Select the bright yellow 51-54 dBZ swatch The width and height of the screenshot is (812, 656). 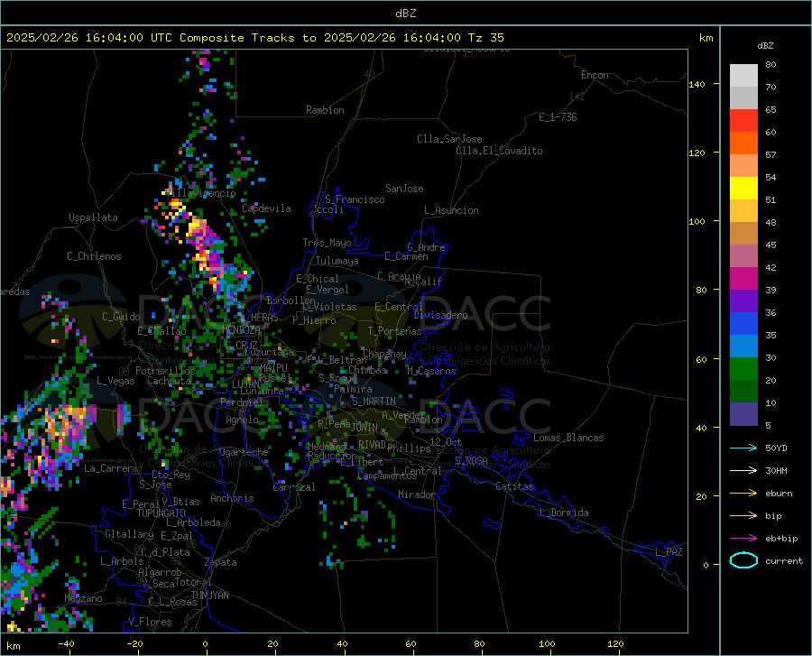[743, 189]
